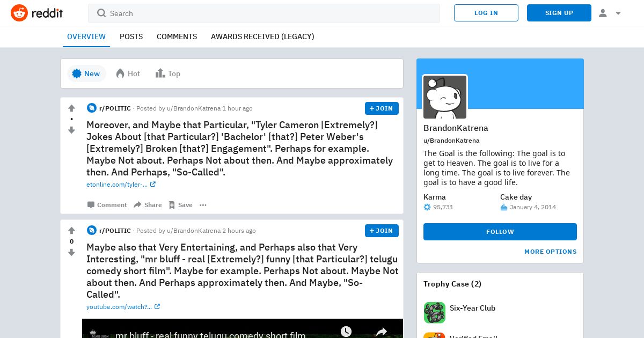
Task: Open AWARDS RECEIVED (LEGACY) tab
Action: click(x=262, y=36)
